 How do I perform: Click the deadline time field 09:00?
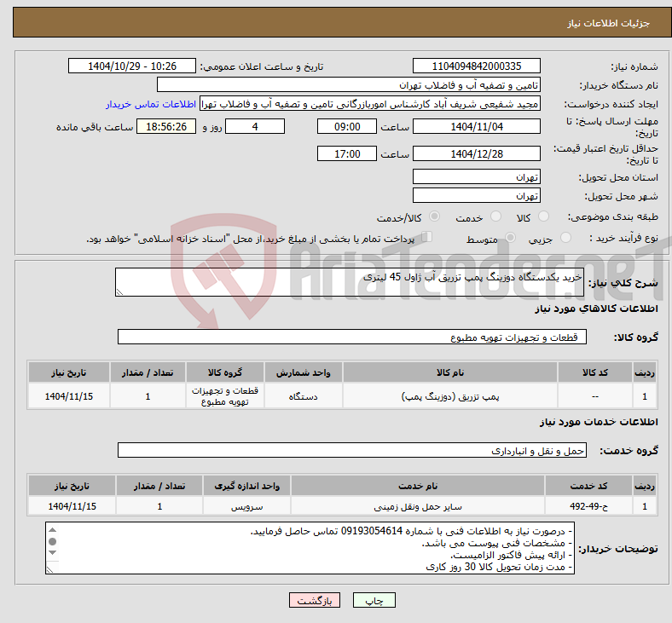coord(347,126)
